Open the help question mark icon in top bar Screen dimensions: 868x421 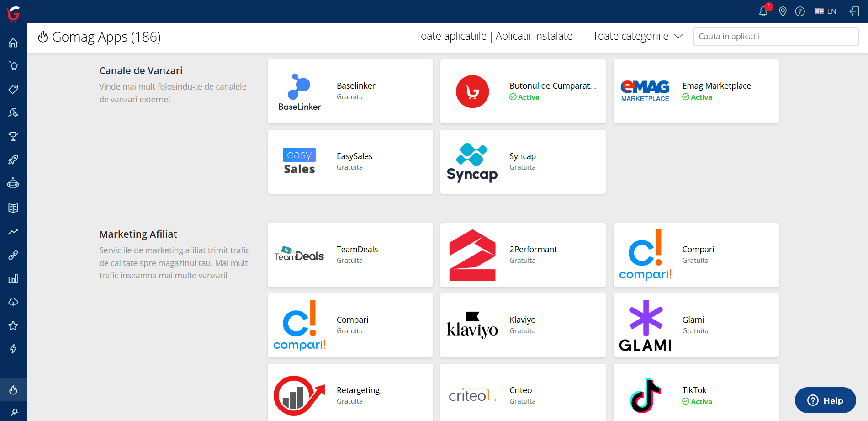click(799, 11)
